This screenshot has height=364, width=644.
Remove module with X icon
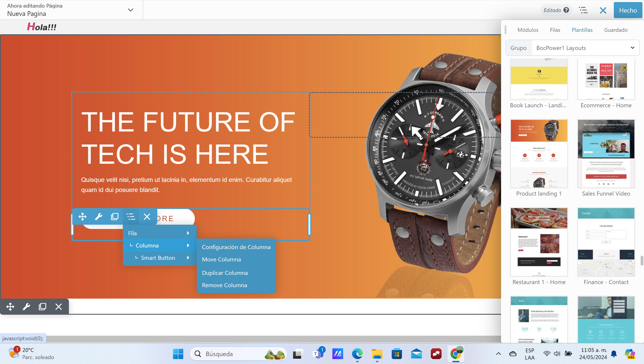147,217
